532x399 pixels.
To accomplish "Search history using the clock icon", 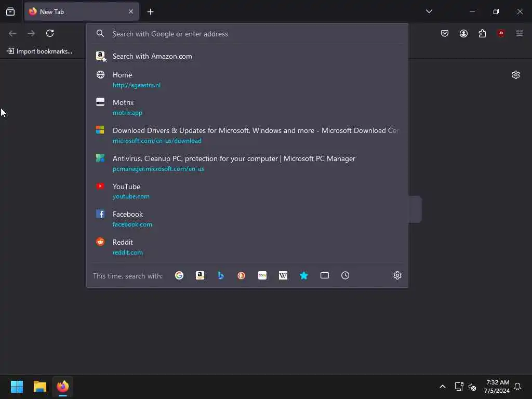I will [345, 275].
